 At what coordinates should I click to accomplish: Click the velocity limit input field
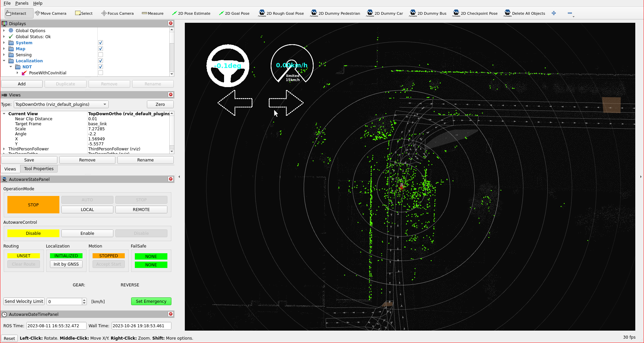tap(64, 301)
